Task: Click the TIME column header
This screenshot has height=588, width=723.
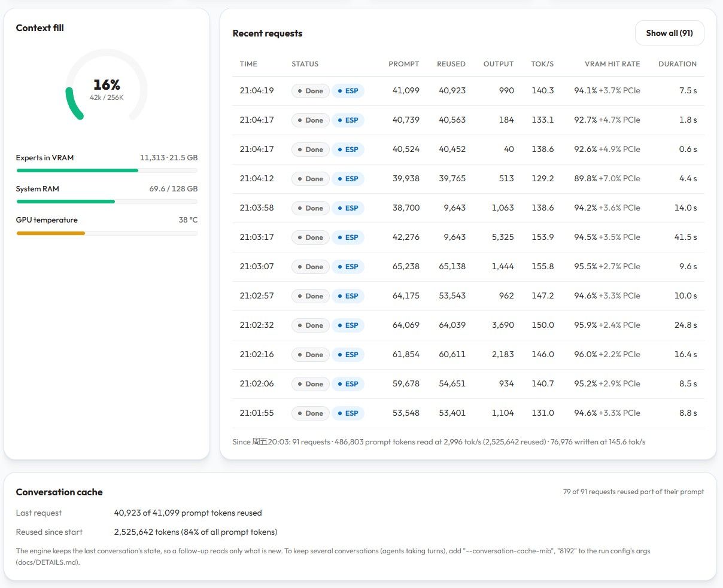Action: [248, 64]
